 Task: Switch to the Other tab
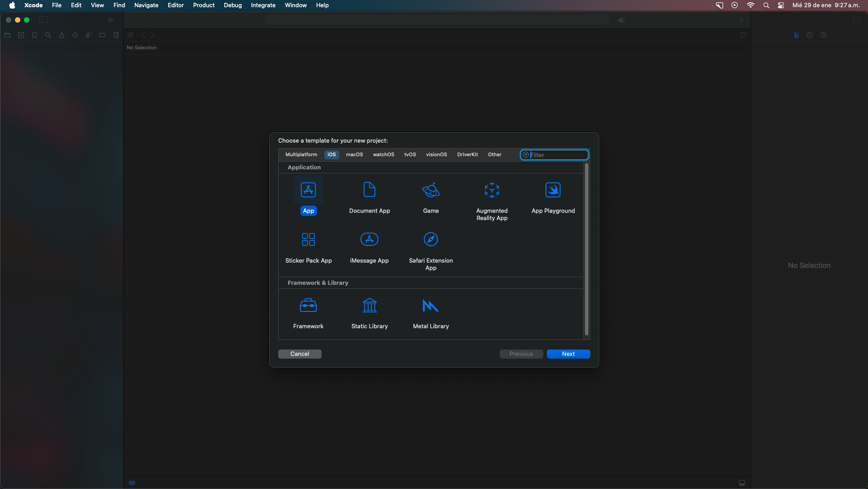pyautogui.click(x=494, y=155)
